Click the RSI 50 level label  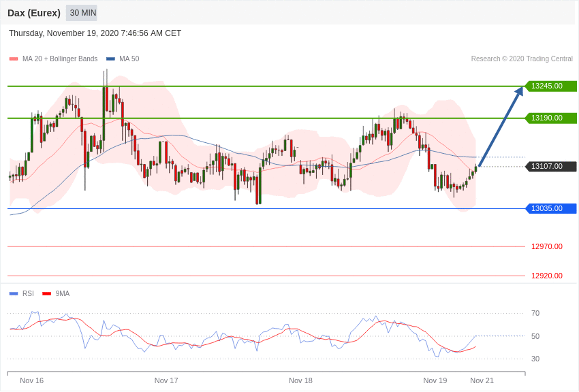pos(535,336)
